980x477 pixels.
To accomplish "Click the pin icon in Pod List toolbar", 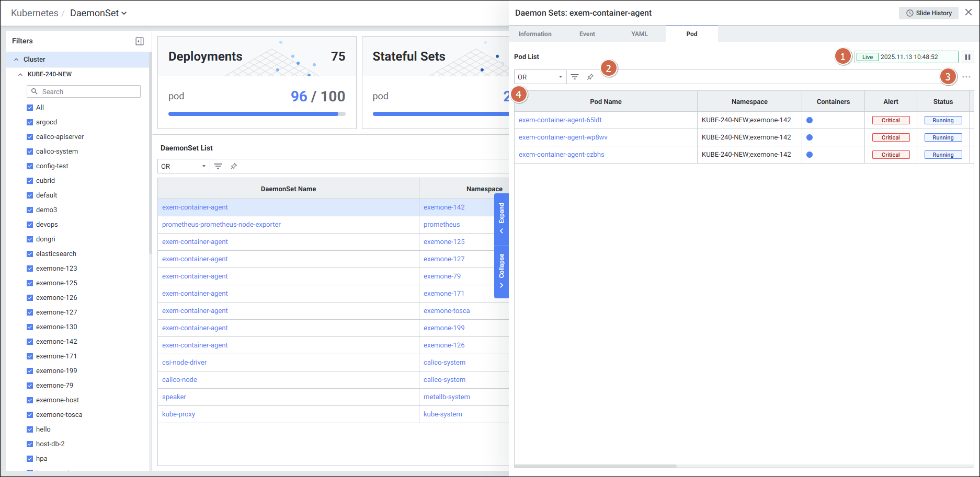I will [x=590, y=77].
